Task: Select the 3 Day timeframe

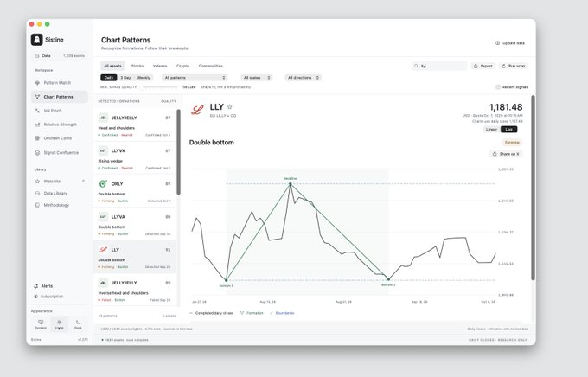Action: pos(125,78)
